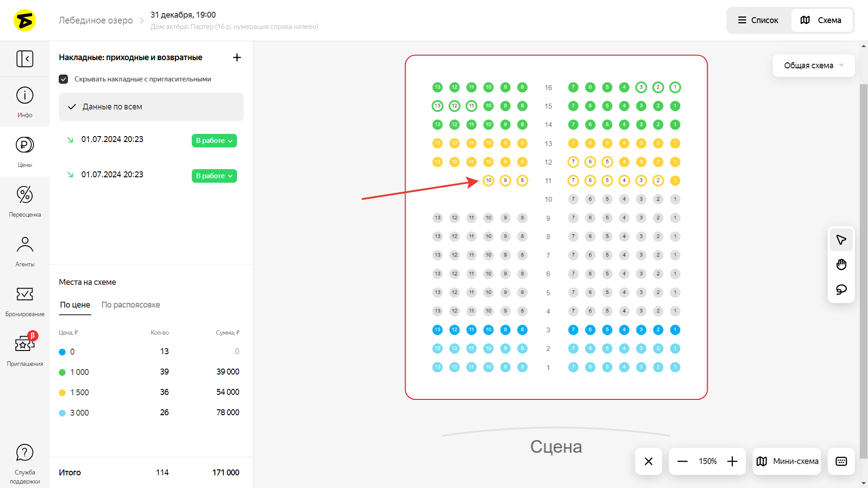Uncheck Скрывать накладные с пригласительными

pos(63,79)
